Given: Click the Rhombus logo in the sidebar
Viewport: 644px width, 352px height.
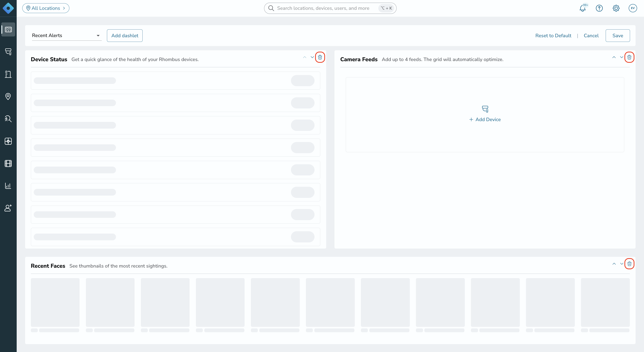Looking at the screenshot, I should 8,8.
